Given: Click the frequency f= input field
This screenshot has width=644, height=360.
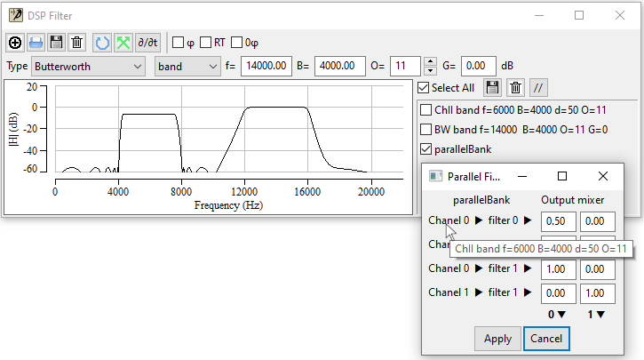Looking at the screenshot, I should (266, 66).
